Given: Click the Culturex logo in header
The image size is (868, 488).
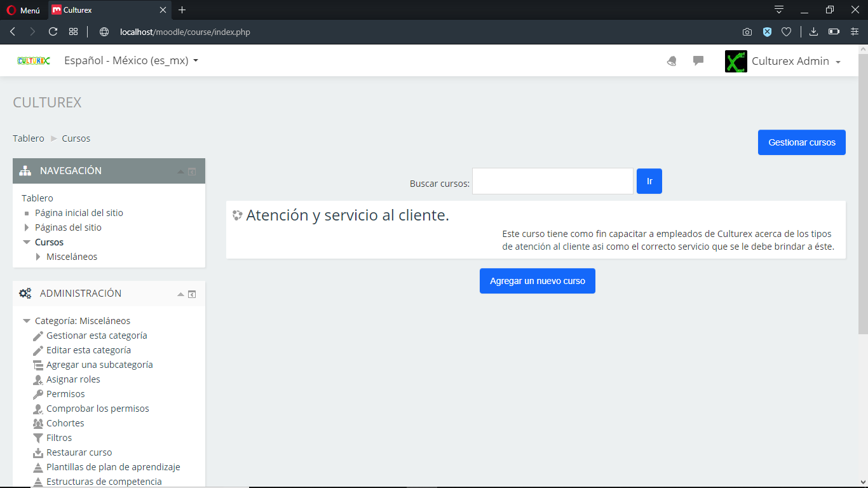Looking at the screenshot, I should (x=34, y=61).
